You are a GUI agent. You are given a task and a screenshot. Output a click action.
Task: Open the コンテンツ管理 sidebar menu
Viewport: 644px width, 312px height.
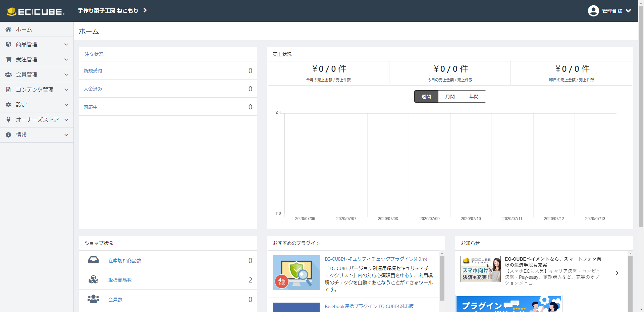click(x=37, y=90)
